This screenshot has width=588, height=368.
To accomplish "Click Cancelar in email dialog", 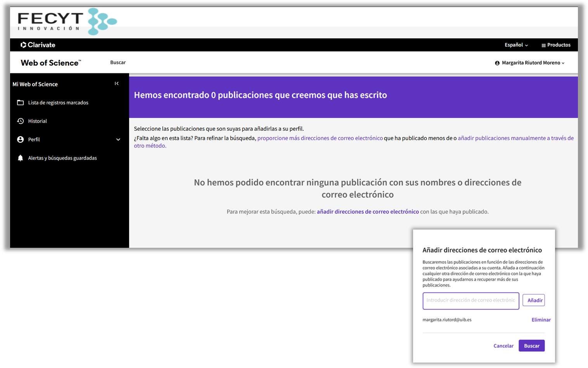I will (x=503, y=346).
